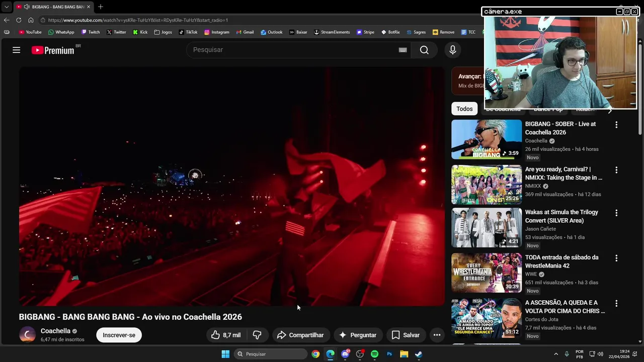Screen dimensions: 644x362
Task: Open the YouTube guide hamburger menu
Action: tap(16, 50)
